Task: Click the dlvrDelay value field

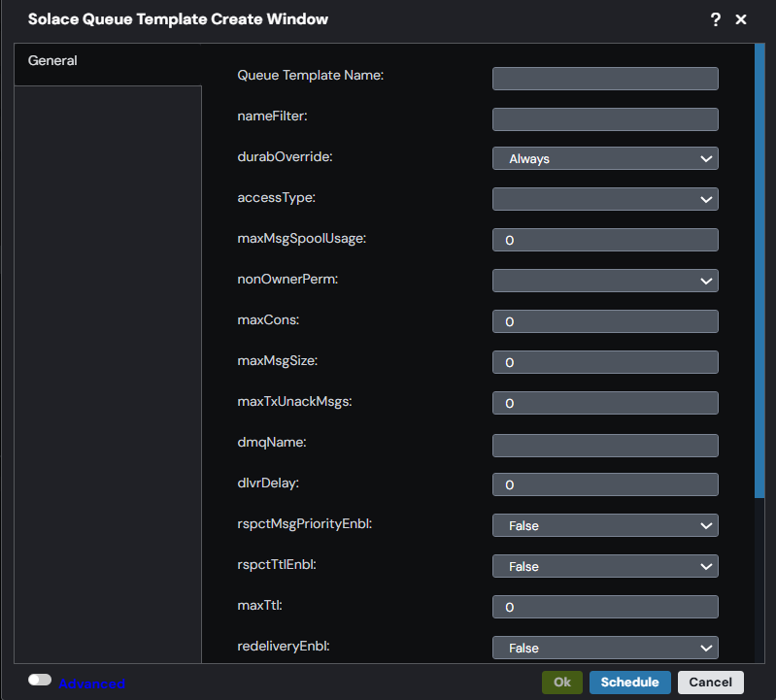Action: [605, 484]
